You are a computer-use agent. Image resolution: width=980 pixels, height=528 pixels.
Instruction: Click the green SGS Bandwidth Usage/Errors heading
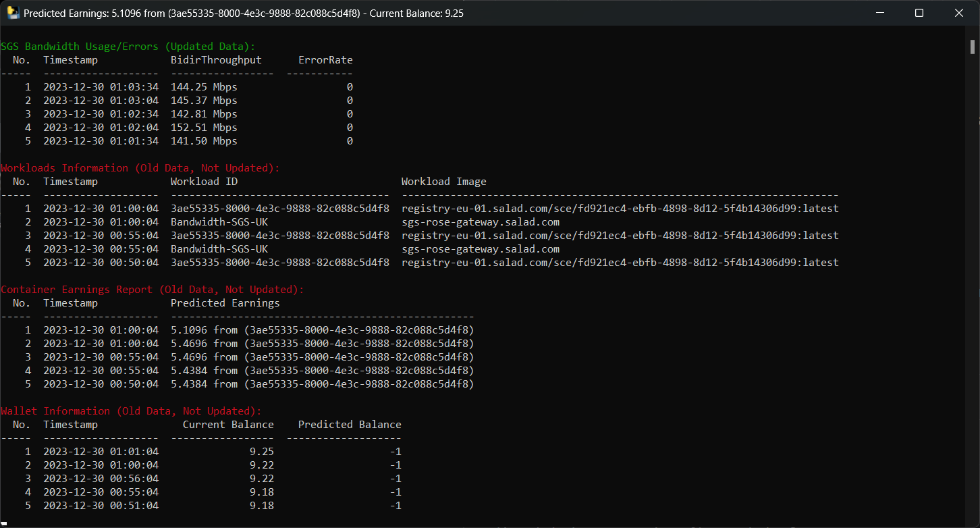click(x=128, y=47)
